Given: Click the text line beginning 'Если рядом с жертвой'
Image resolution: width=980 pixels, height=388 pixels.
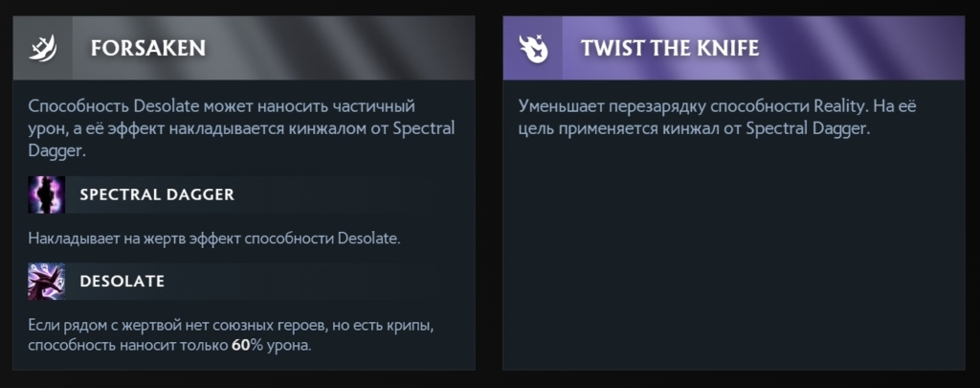Looking at the screenshot, I should coord(232,326).
